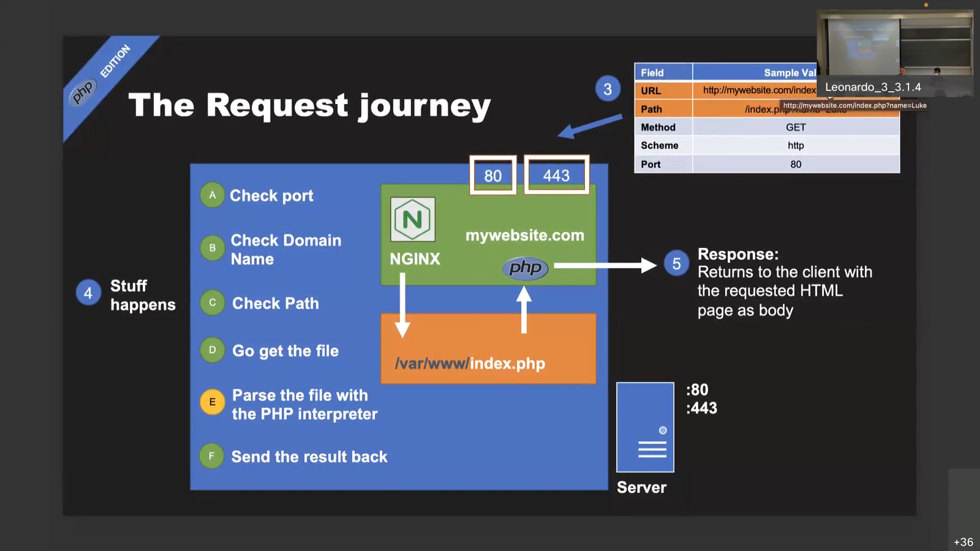This screenshot has height=551, width=980.
Task: Click the blue number 4 circle
Action: pyautogui.click(x=88, y=293)
